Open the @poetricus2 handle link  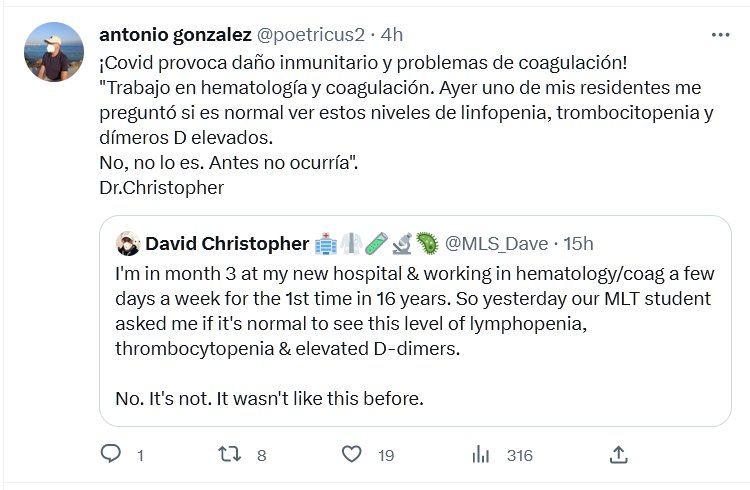[x=313, y=34]
